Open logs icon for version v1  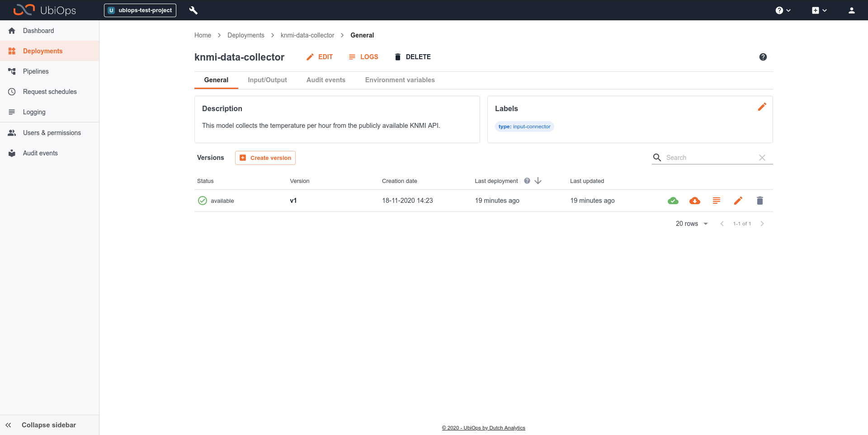(717, 201)
